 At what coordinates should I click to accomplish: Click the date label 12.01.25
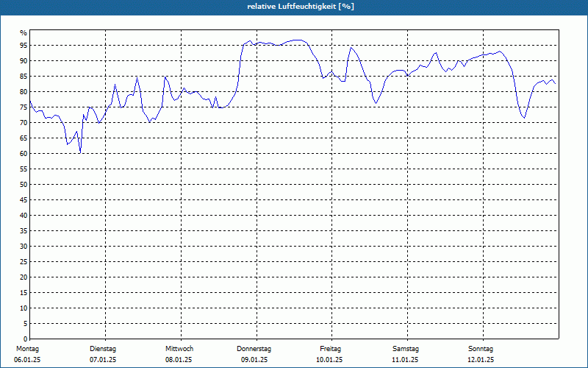coord(481,360)
